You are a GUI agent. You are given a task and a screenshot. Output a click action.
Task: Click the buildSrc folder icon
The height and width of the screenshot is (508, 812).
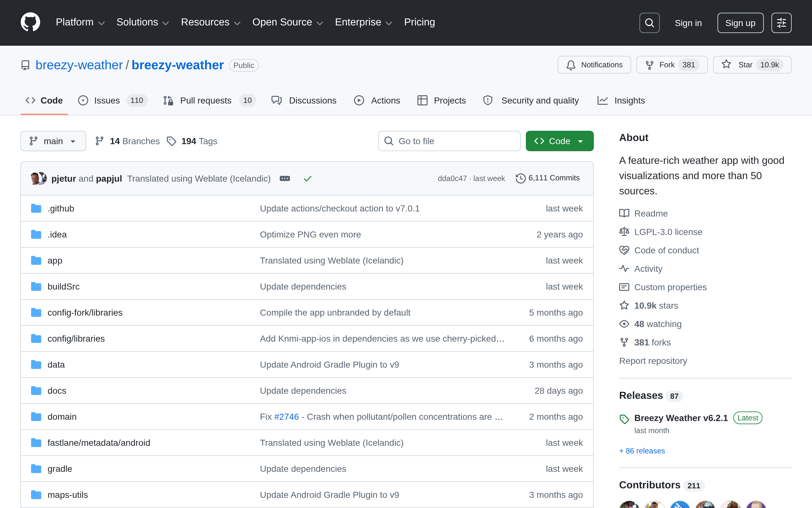36,286
